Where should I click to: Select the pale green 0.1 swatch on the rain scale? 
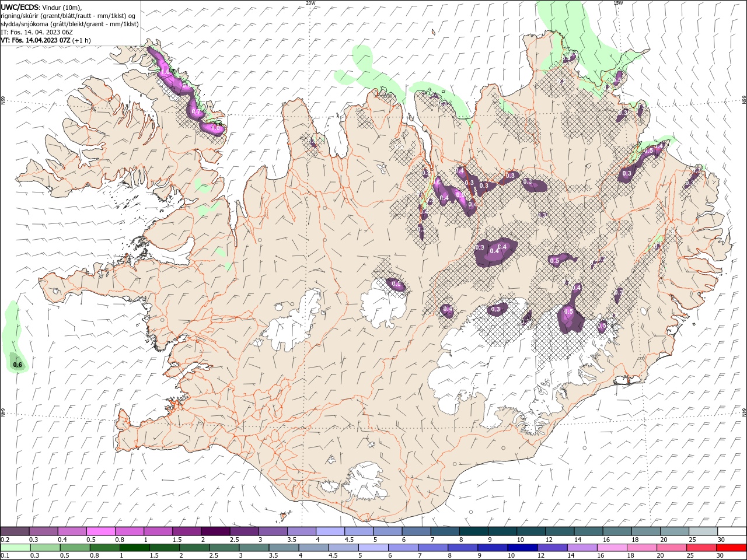[x=15, y=548]
